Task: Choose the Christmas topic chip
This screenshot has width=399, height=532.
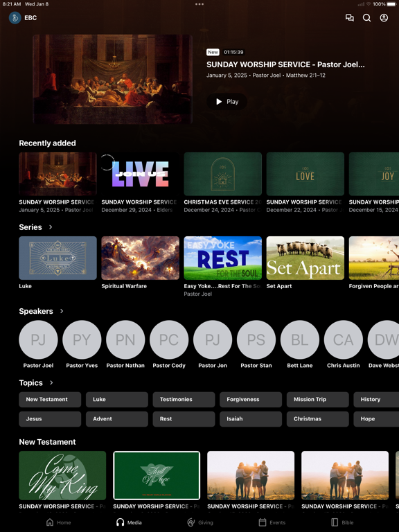Action: click(317, 419)
